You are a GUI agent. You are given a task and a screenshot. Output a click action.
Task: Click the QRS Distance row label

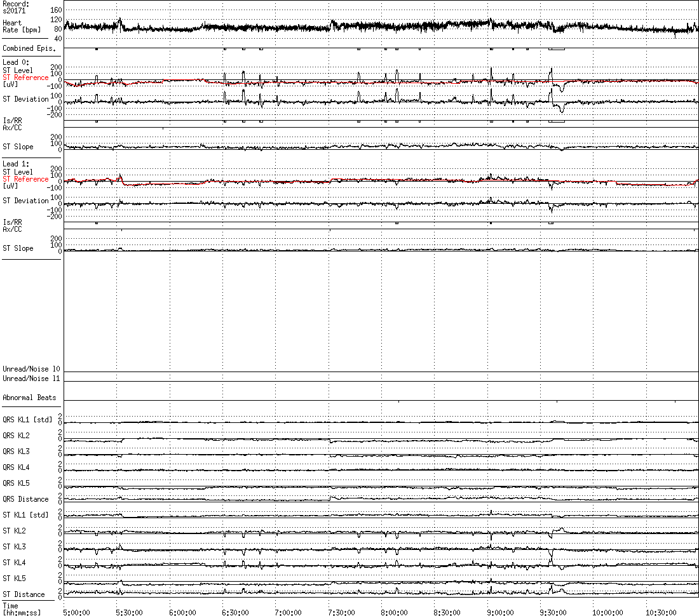click(25, 499)
